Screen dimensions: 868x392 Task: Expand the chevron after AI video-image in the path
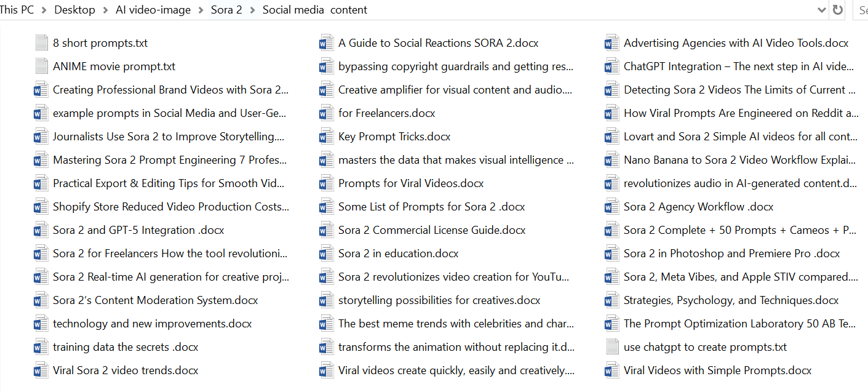pyautogui.click(x=201, y=10)
